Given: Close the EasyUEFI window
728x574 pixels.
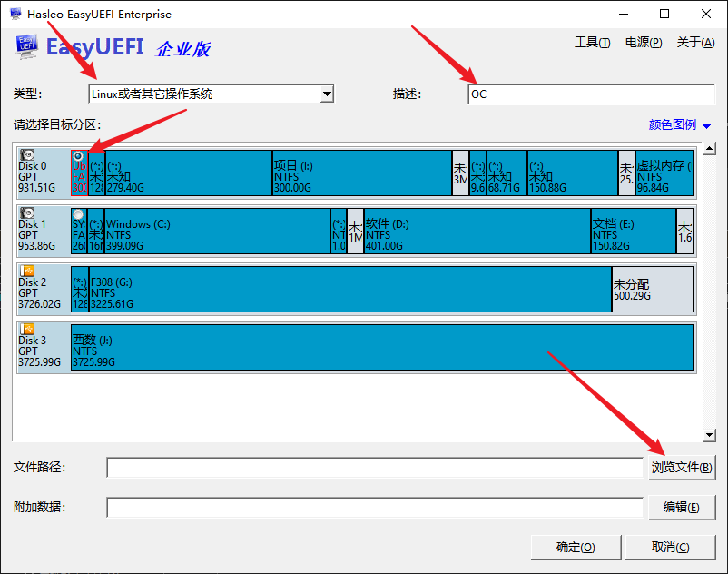Looking at the screenshot, I should click(706, 14).
